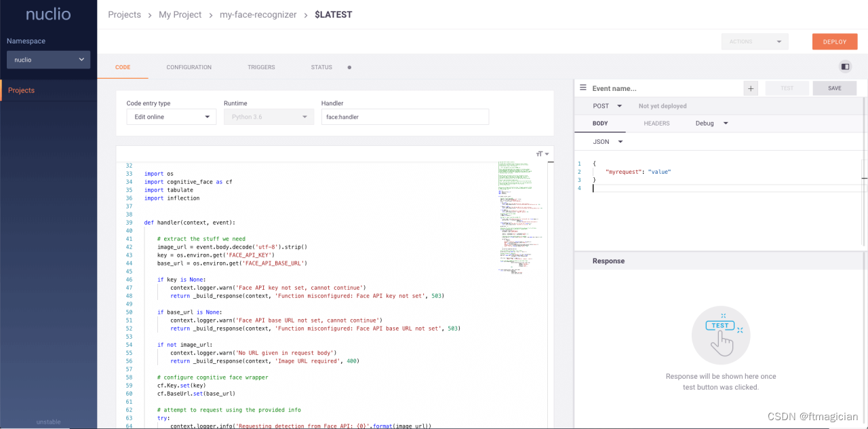The width and height of the screenshot is (868, 429).
Task: Click the $LATEST version breadcrumb
Action: click(x=334, y=14)
